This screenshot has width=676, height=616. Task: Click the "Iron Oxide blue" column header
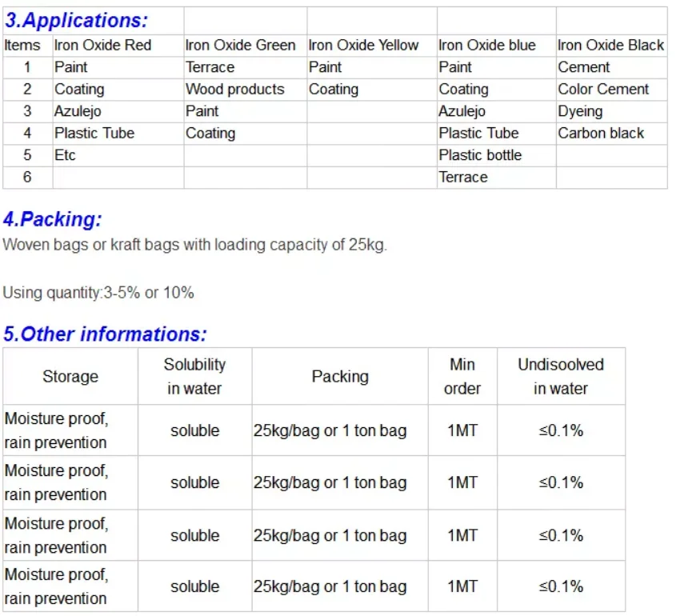tap(487, 46)
